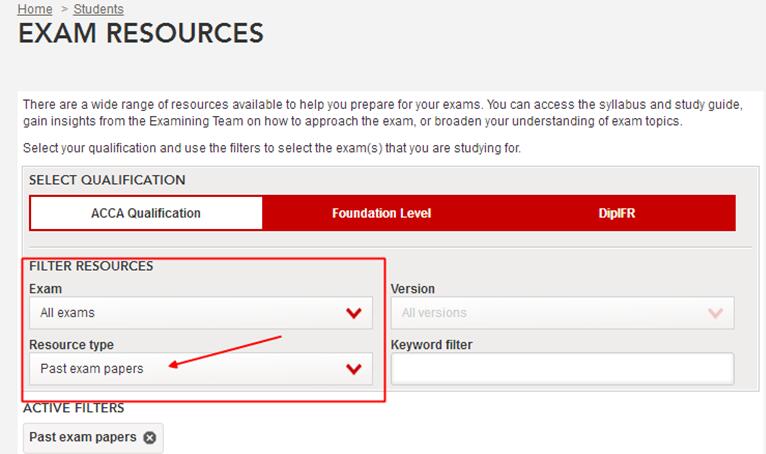Open the All versions dropdown
This screenshot has width=766, height=454.
tap(560, 313)
